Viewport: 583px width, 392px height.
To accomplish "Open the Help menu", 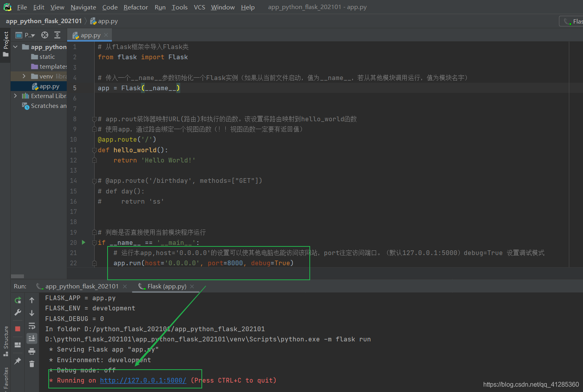I will pos(248,7).
